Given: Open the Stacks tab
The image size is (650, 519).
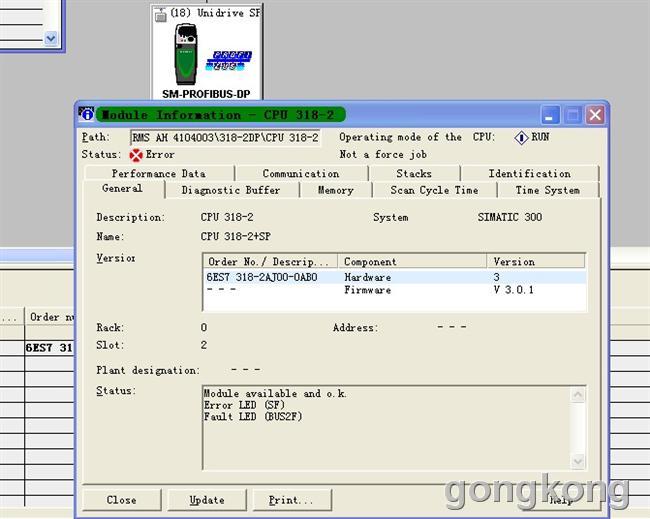Looking at the screenshot, I should (x=414, y=173).
